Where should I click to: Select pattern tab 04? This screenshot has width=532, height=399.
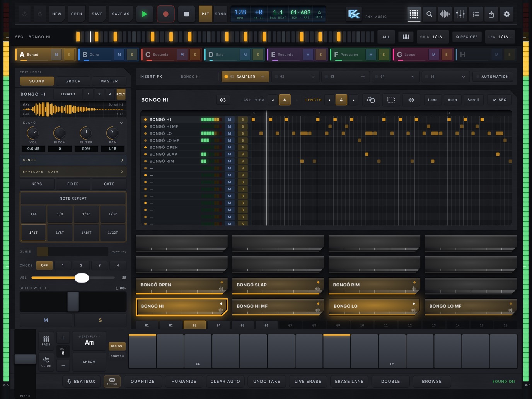(x=218, y=325)
